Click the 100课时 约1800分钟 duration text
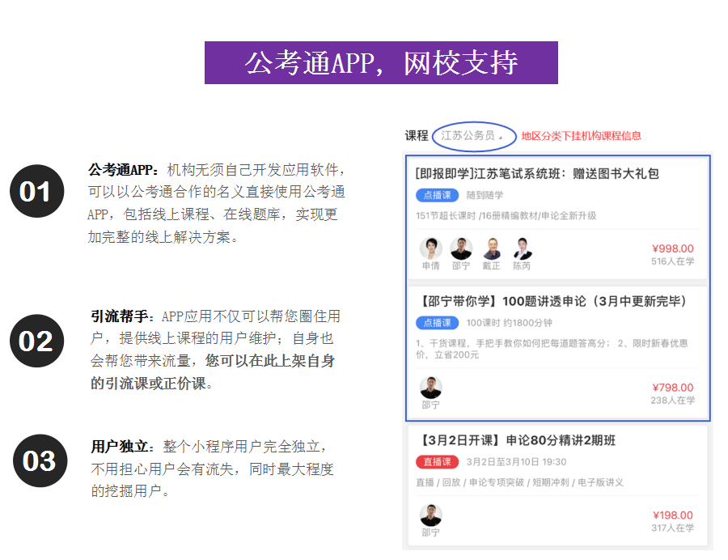 (x=509, y=323)
